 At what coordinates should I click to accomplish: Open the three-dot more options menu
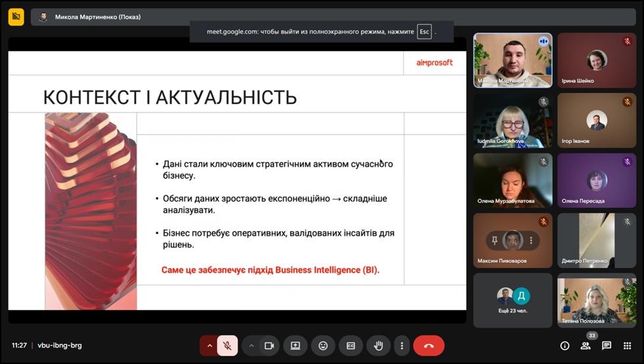pyautogui.click(x=401, y=346)
